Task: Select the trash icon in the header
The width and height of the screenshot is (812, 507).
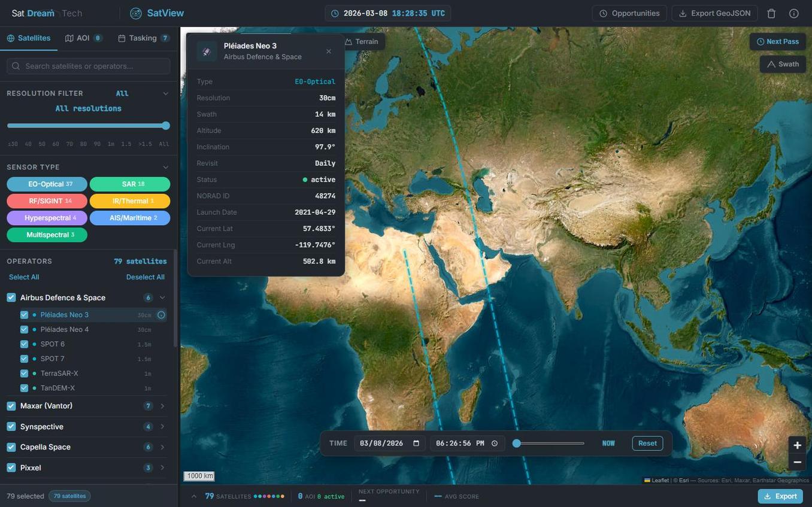Action: (770, 13)
